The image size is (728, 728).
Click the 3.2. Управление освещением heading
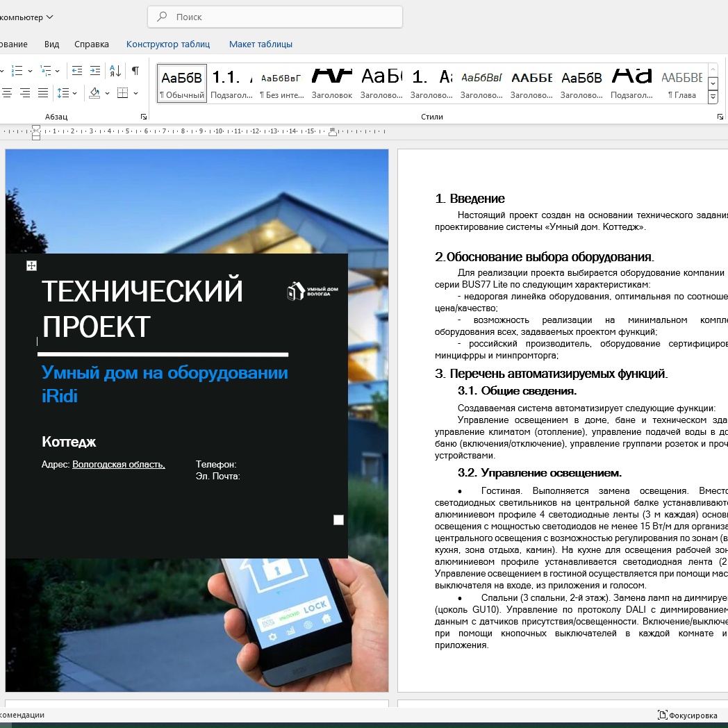click(x=540, y=473)
